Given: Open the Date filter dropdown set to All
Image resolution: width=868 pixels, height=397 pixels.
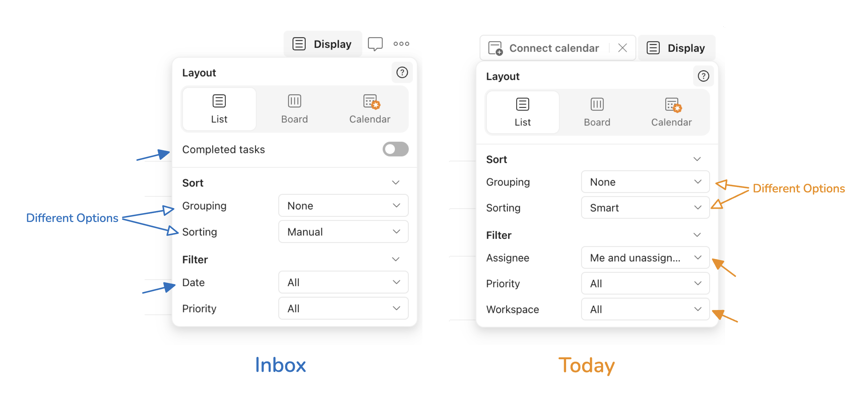Looking at the screenshot, I should tap(343, 282).
